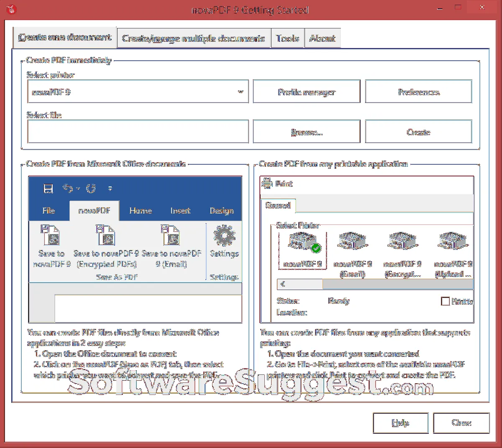This screenshot has width=502, height=448.
Task: Open the Settings gear in ribbon
Action: [224, 236]
